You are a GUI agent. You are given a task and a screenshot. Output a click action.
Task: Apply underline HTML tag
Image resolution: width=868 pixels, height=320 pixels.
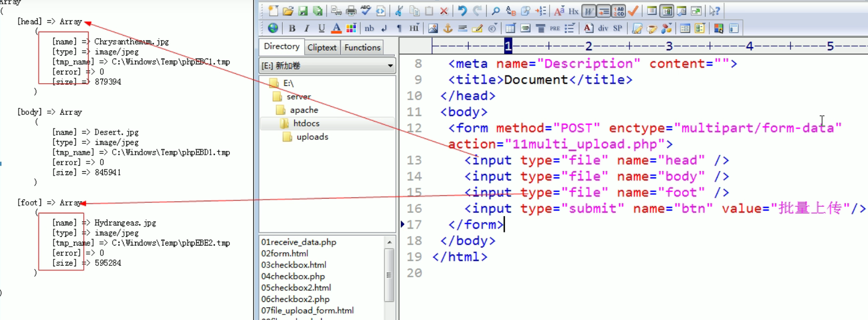(322, 28)
